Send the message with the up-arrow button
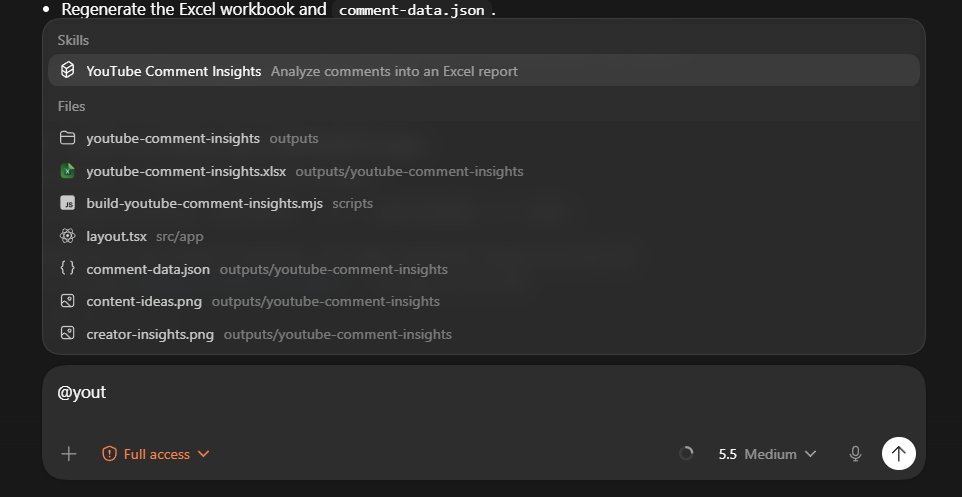962x497 pixels. [x=899, y=453]
